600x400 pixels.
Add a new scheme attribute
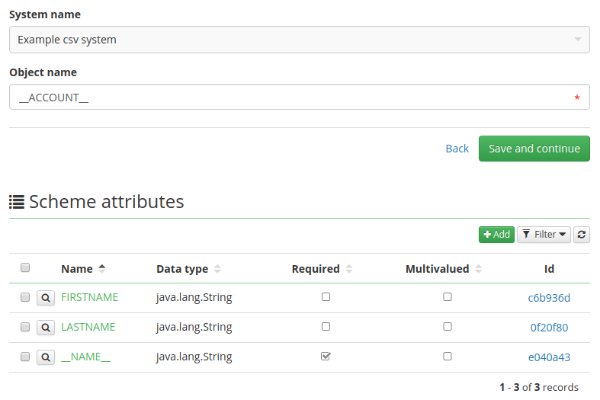[496, 234]
